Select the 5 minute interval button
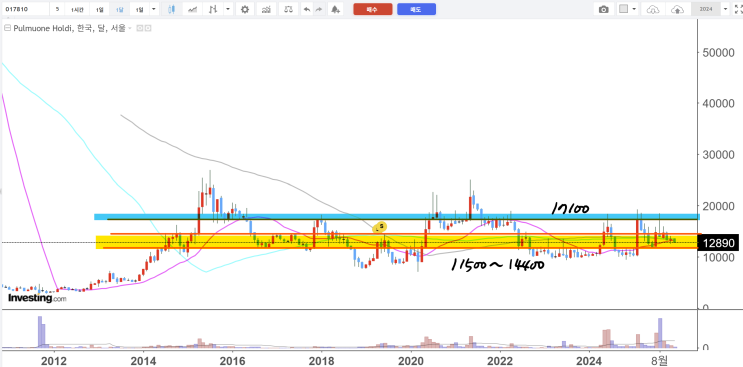Viewport: 743px width, 367px height. [x=57, y=9]
